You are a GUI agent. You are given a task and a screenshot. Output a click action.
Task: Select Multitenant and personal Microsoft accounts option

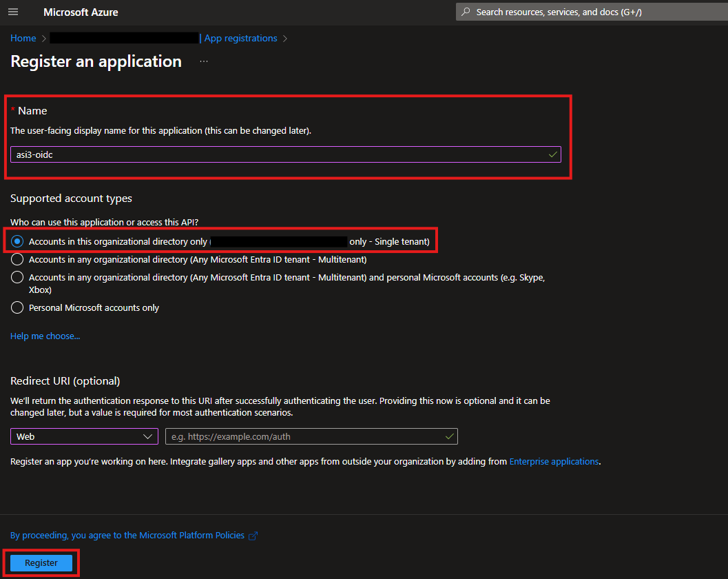coord(17,277)
